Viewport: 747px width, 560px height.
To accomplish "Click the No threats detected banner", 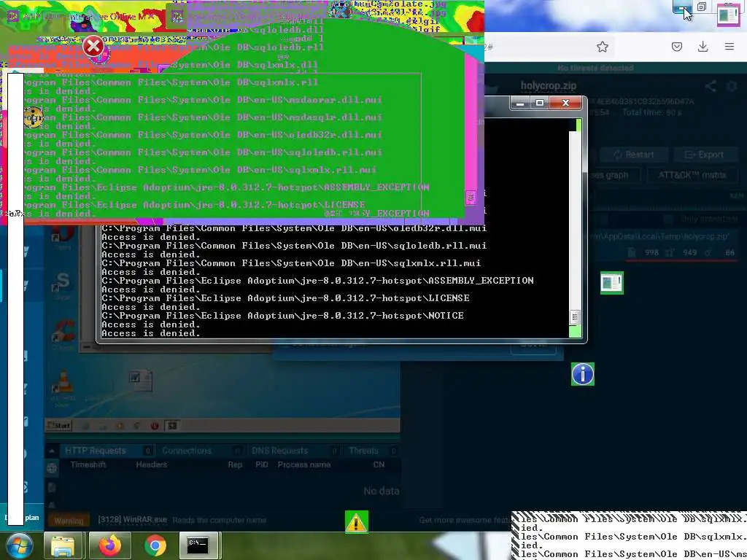I will [595, 68].
